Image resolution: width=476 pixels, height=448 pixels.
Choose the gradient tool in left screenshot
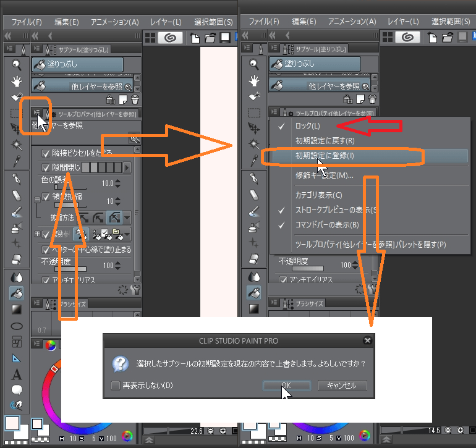[17, 310]
